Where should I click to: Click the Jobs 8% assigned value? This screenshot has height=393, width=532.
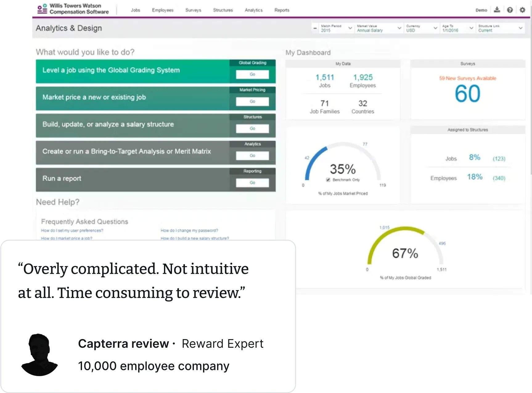tap(475, 157)
